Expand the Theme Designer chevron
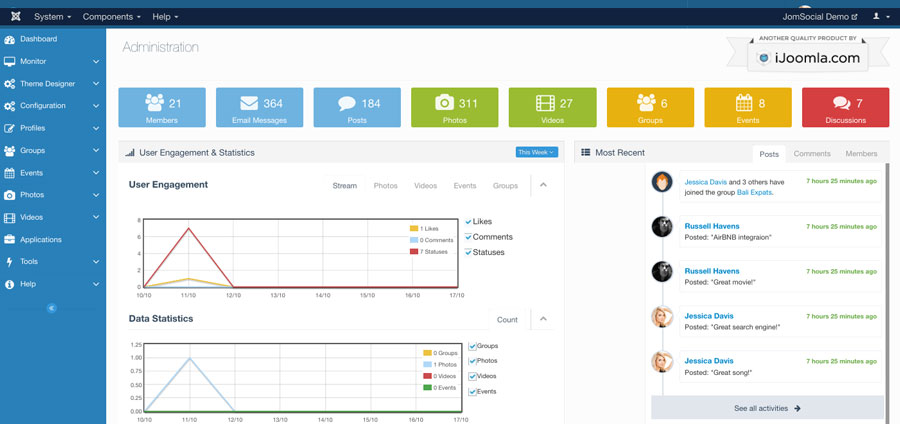This screenshot has height=424, width=900. pyautogui.click(x=96, y=84)
